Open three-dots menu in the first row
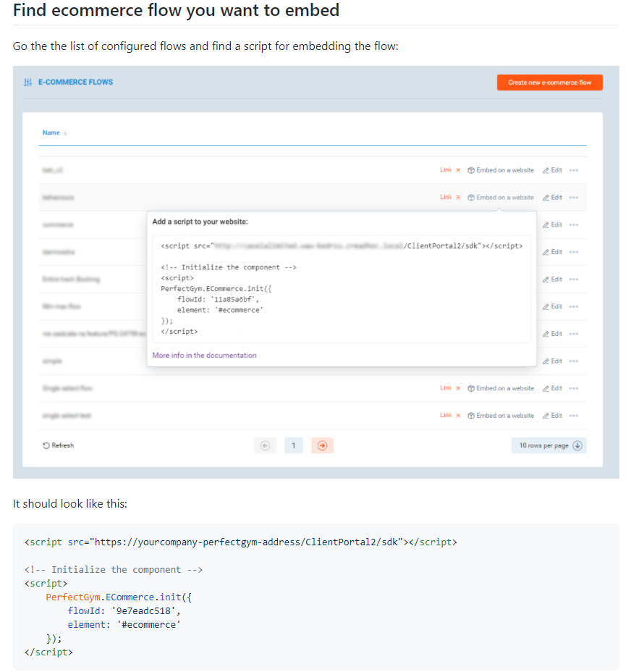Screen dimensions: 631x672 point(574,170)
